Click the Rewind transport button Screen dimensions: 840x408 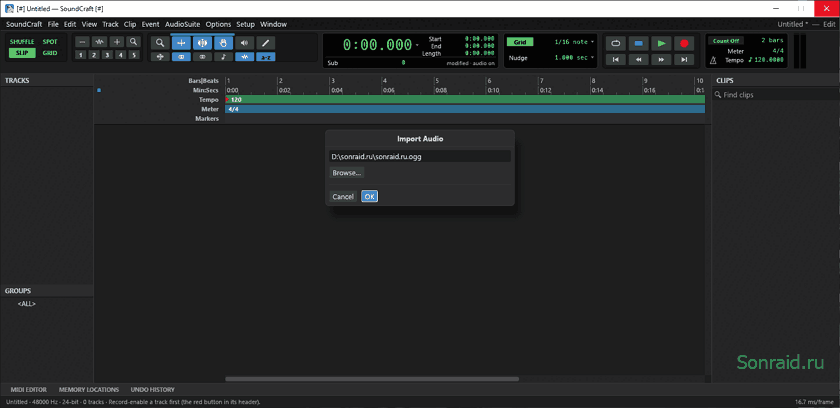[639, 60]
